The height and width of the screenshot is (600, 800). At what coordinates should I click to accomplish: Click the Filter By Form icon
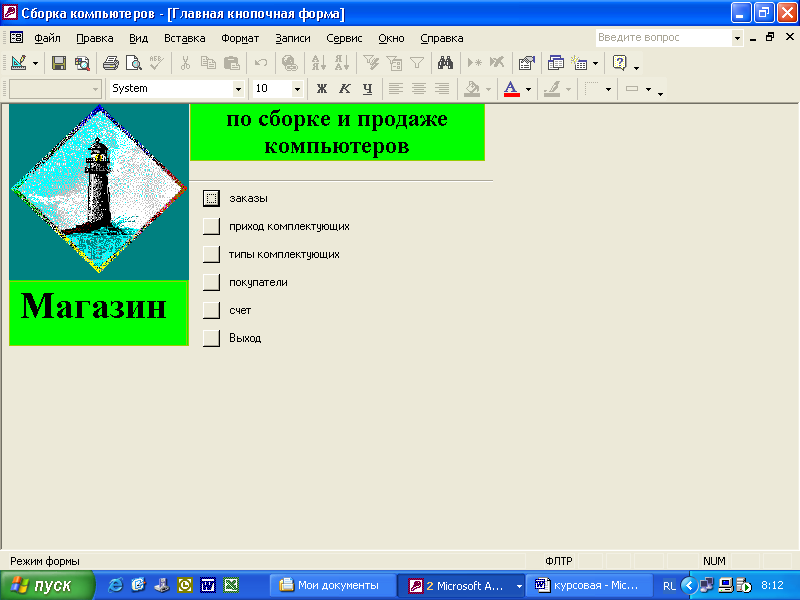tap(394, 63)
